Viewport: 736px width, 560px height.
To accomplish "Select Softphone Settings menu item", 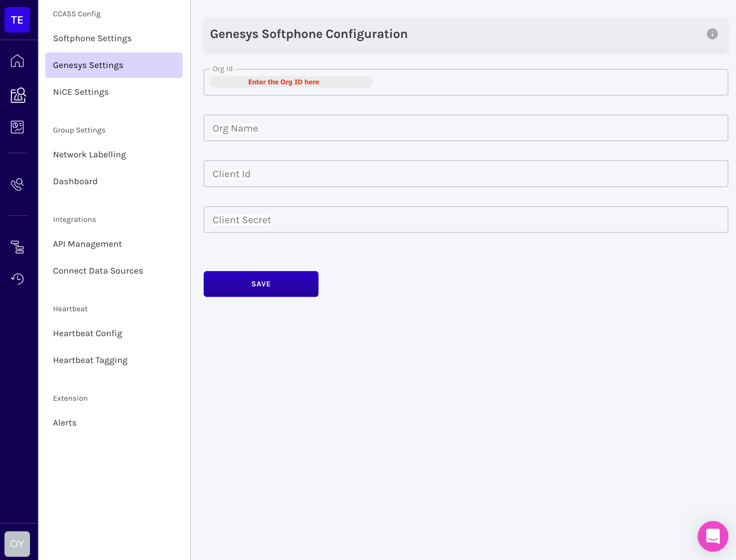I will [92, 38].
